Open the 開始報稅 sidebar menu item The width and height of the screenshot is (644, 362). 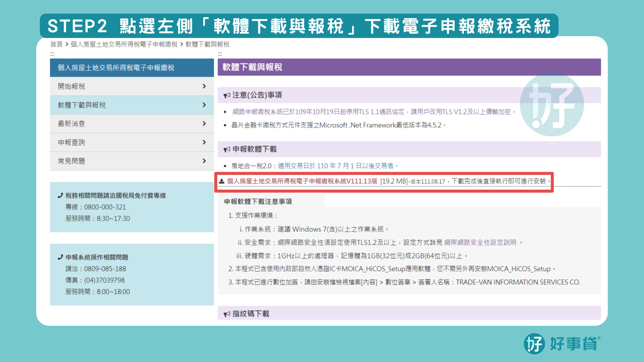[x=132, y=86]
